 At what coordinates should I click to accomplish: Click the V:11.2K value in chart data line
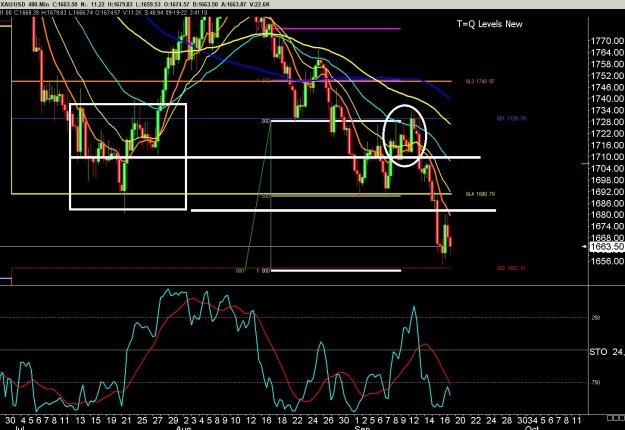tap(132, 13)
